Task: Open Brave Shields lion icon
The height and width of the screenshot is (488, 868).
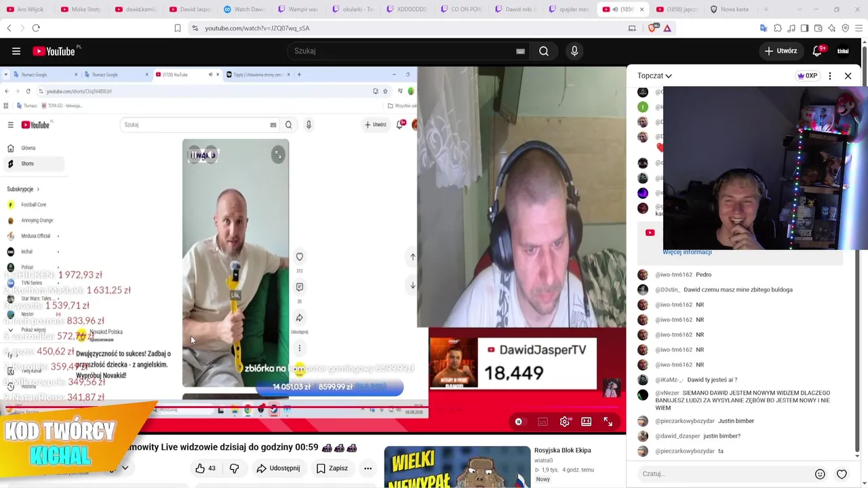Action: 653,28
